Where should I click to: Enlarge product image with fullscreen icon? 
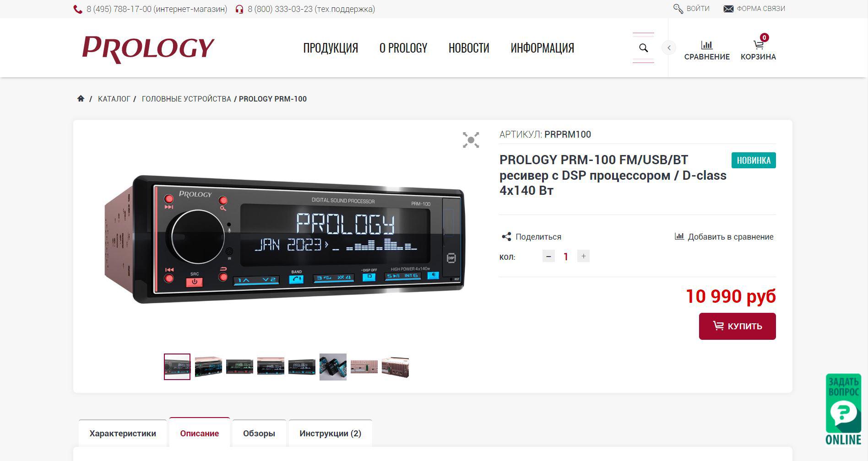pyautogui.click(x=471, y=140)
